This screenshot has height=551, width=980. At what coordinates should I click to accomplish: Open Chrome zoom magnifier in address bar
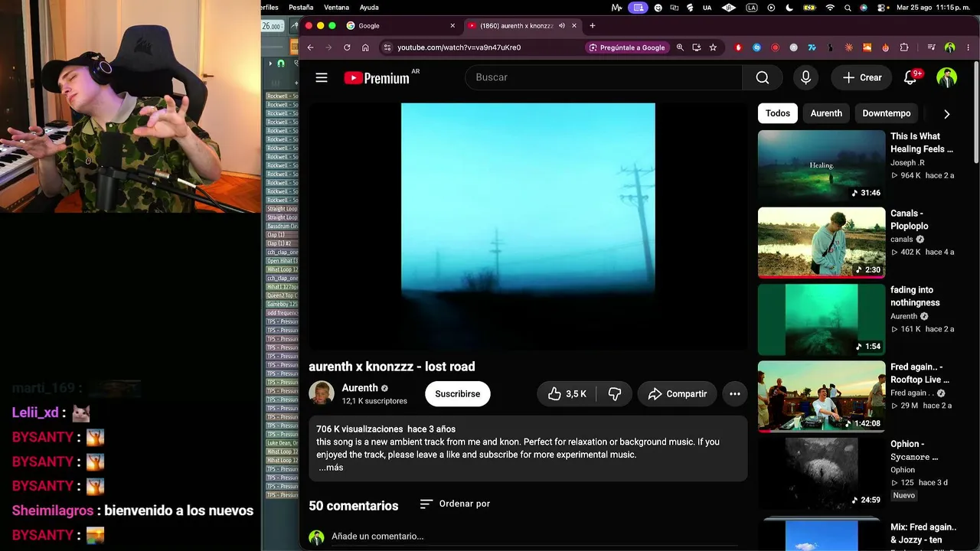click(680, 47)
